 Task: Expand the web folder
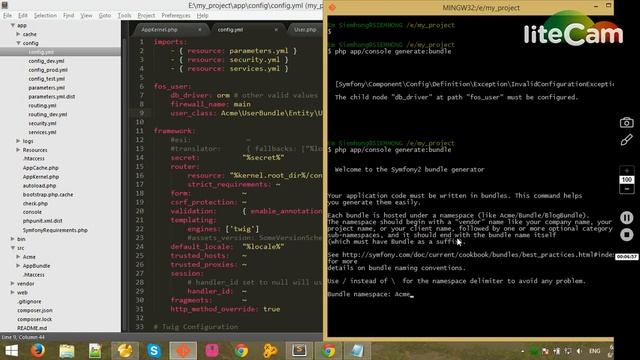(13, 292)
